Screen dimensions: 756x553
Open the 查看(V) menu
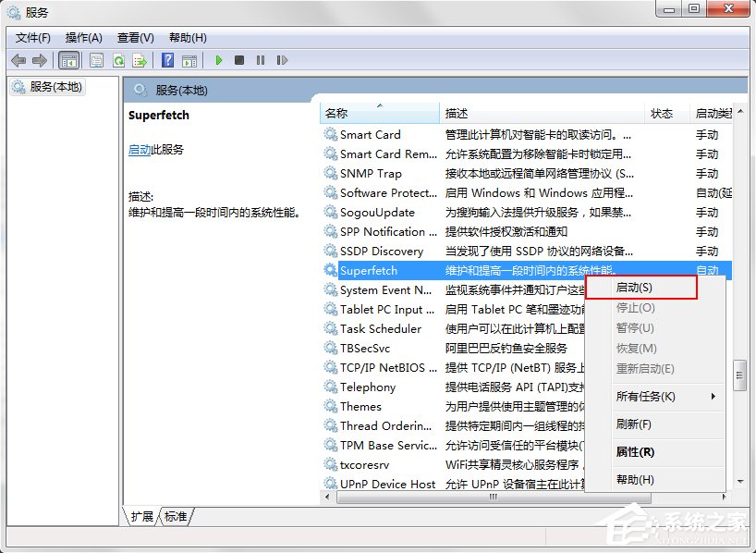tap(134, 38)
